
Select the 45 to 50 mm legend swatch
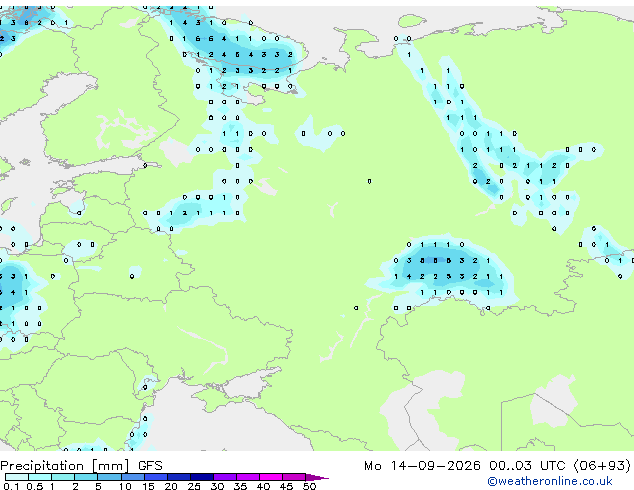tap(294, 477)
